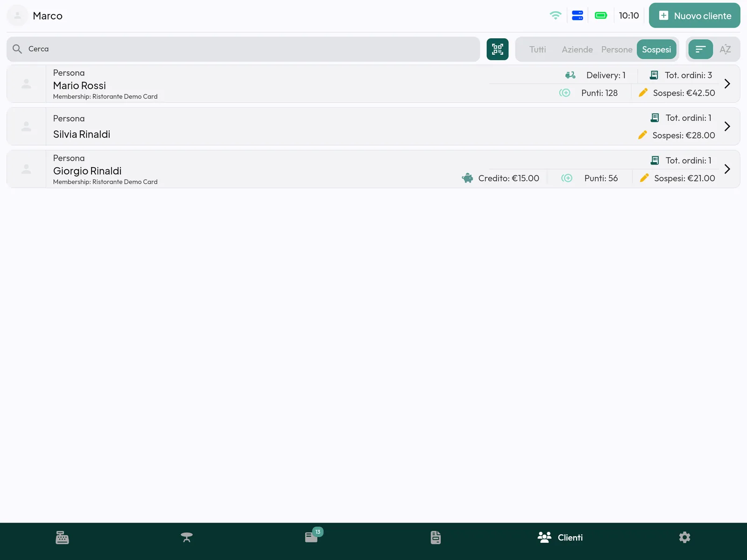This screenshot has width=747, height=560.
Task: Click the Wi-Fi status icon
Action: 556,15
